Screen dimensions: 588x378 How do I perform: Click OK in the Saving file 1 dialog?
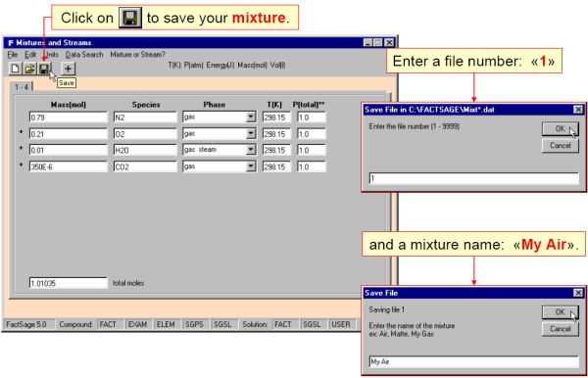(x=561, y=312)
